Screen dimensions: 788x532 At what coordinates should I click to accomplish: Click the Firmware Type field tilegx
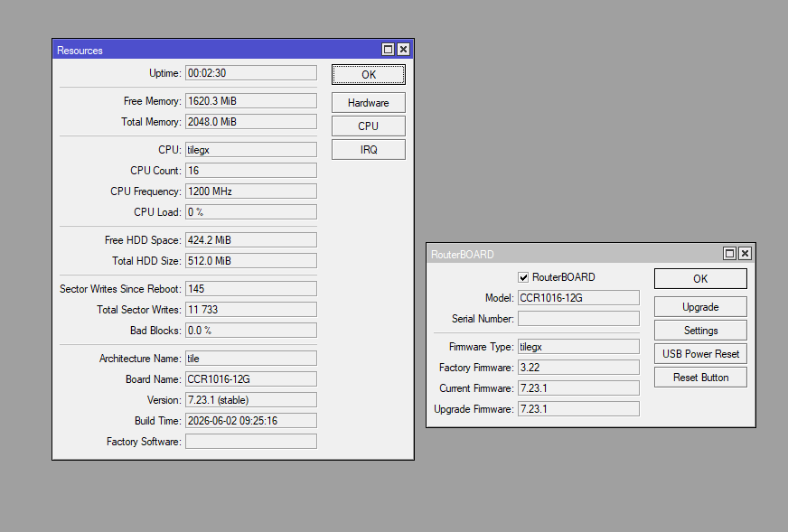point(578,347)
